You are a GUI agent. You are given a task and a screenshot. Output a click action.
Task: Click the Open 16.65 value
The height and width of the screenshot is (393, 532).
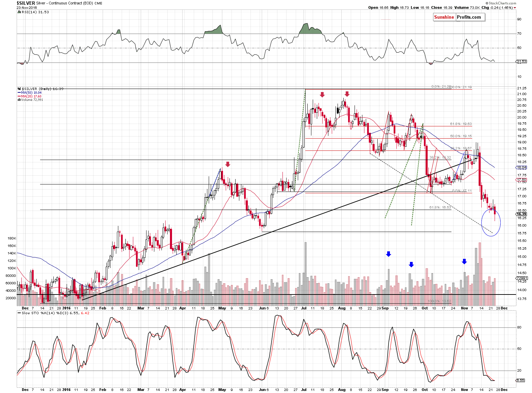click(x=378, y=7)
